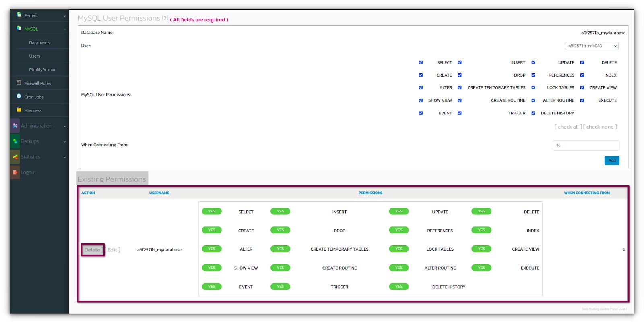Click the blue Add button
This screenshot has width=644, height=324.
[612, 160]
